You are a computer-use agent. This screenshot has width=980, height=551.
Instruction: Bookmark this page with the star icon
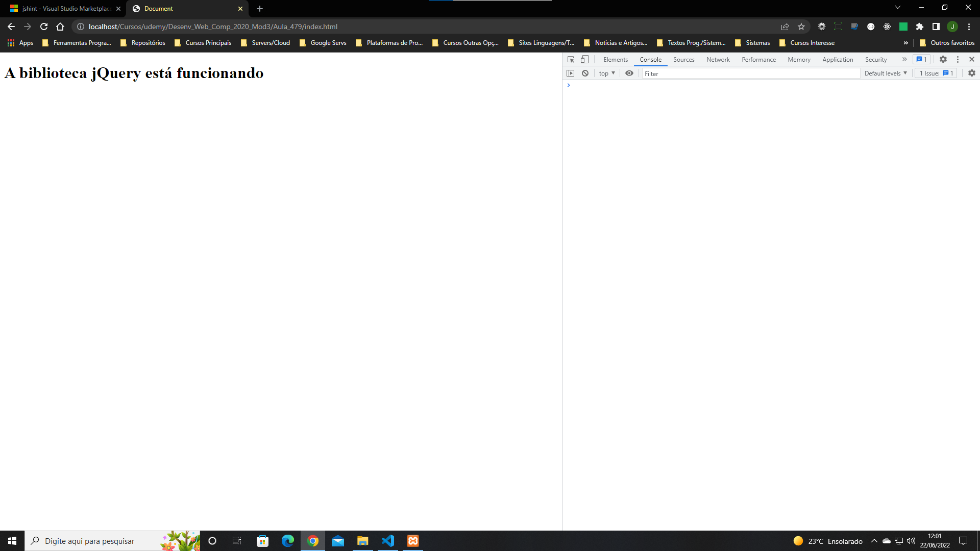[x=801, y=27]
